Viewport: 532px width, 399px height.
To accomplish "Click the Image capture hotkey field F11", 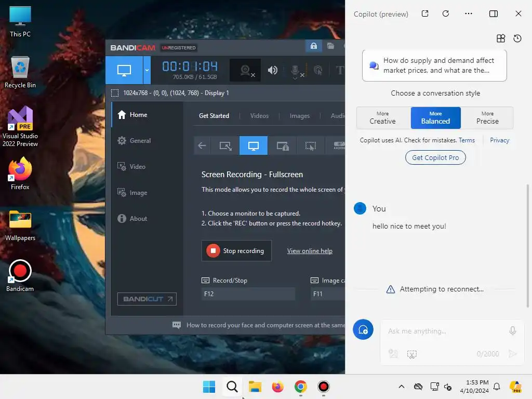I will 328,294.
